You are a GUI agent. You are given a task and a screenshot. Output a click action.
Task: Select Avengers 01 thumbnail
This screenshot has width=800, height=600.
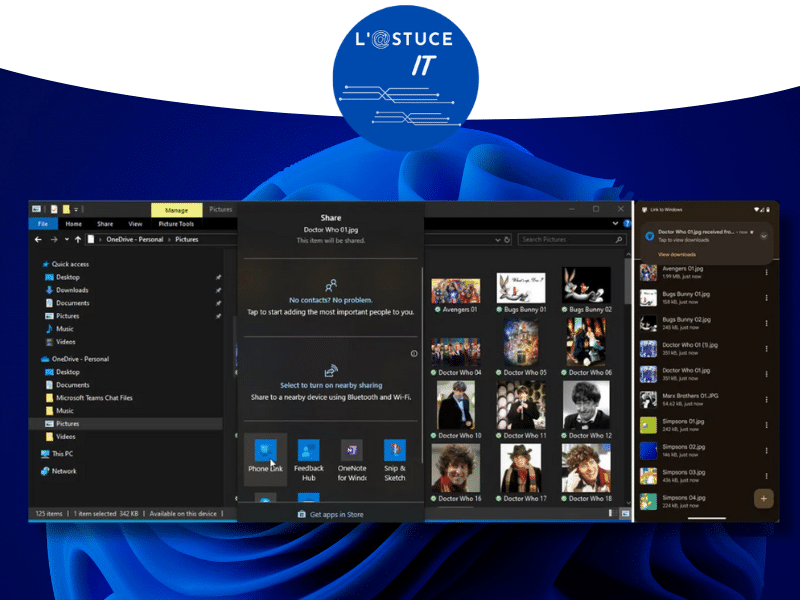point(456,294)
